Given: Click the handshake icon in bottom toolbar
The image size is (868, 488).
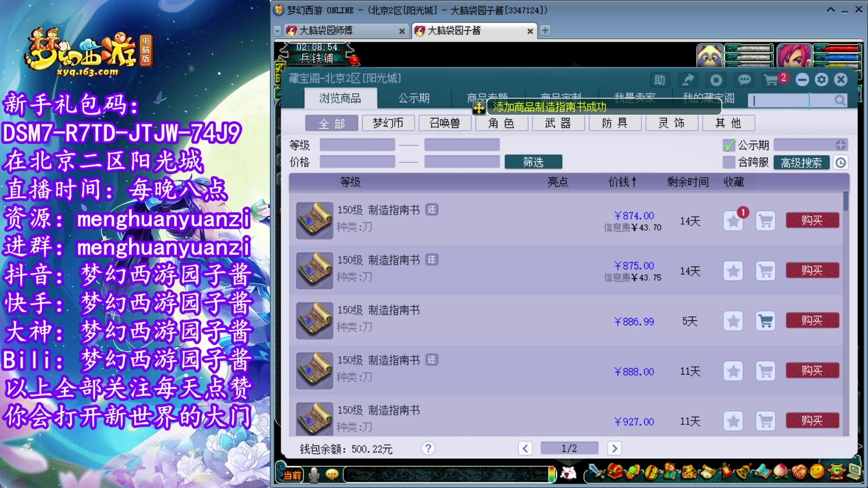Looking at the screenshot, I should click(799, 472).
